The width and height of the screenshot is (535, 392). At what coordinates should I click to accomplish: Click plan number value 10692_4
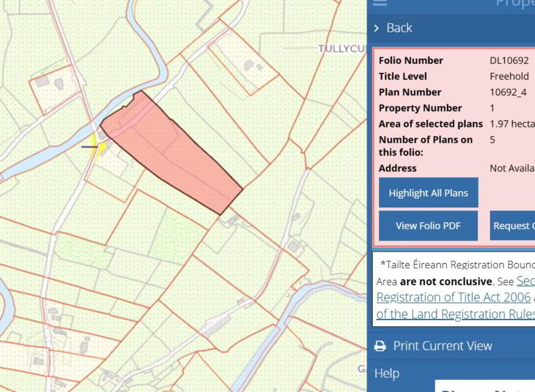point(508,92)
